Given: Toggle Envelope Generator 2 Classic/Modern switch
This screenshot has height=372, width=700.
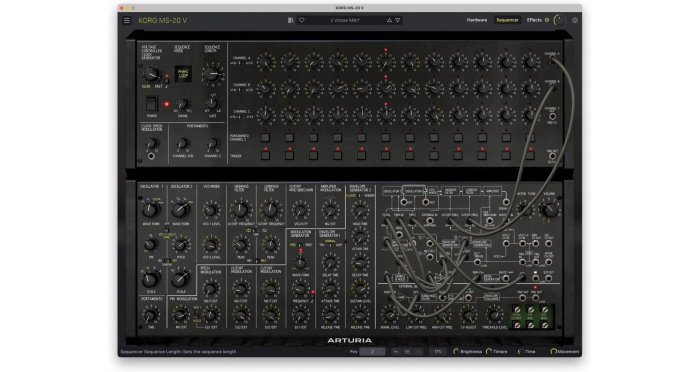Looking at the screenshot, I should coord(360,195).
